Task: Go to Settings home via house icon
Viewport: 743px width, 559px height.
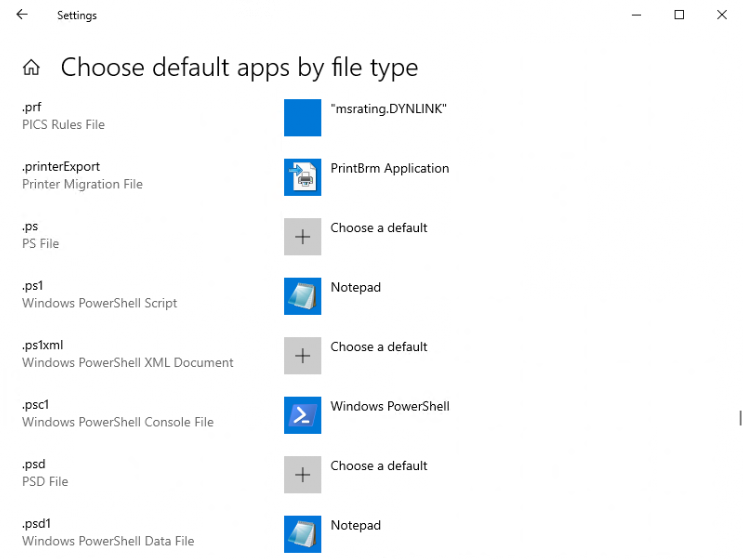Action: [32, 68]
